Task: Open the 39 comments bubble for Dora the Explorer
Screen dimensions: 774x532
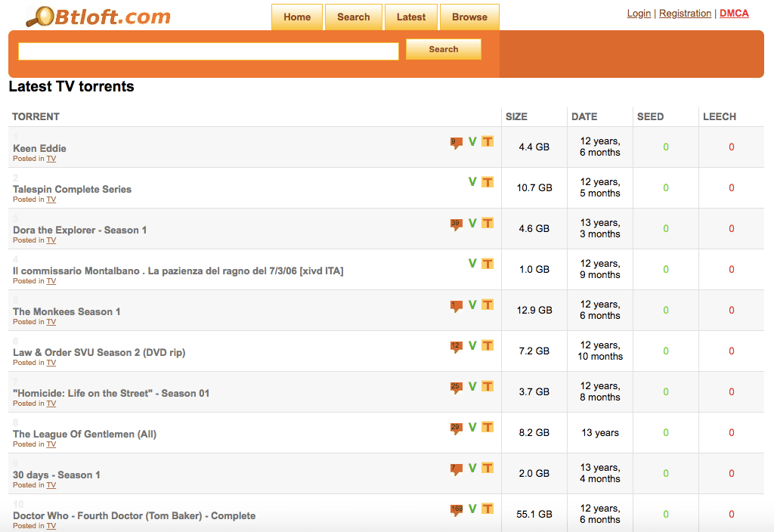Action: click(456, 224)
